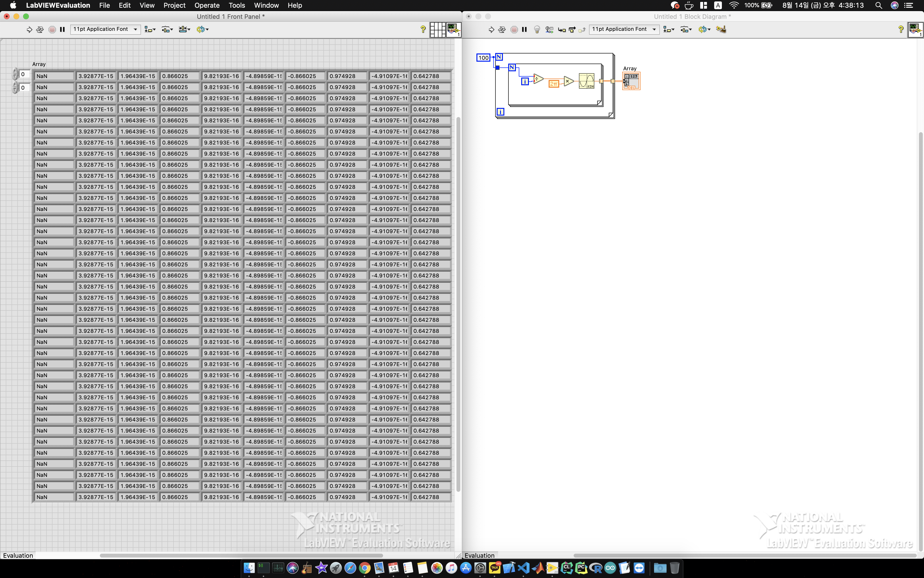Open Front Panel font dropdown
This screenshot has width=924, height=578.
point(105,29)
